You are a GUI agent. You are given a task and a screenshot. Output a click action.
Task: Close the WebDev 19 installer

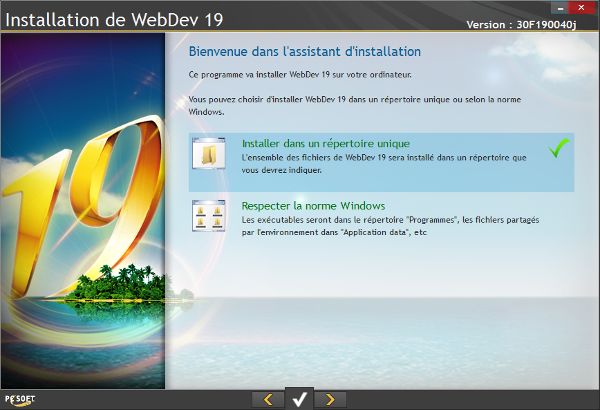581,8
